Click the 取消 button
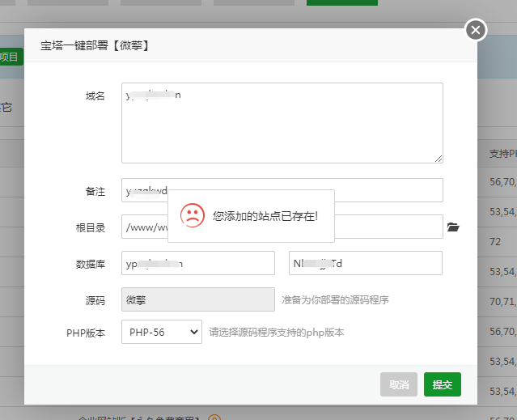 399,384
